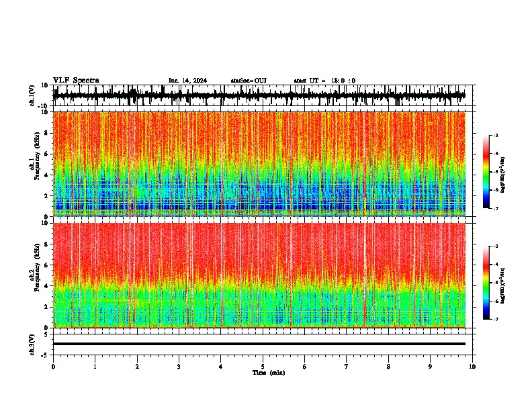Click the "ch.1(V)" waveform axis label
The image size is (532, 411).
(32, 96)
